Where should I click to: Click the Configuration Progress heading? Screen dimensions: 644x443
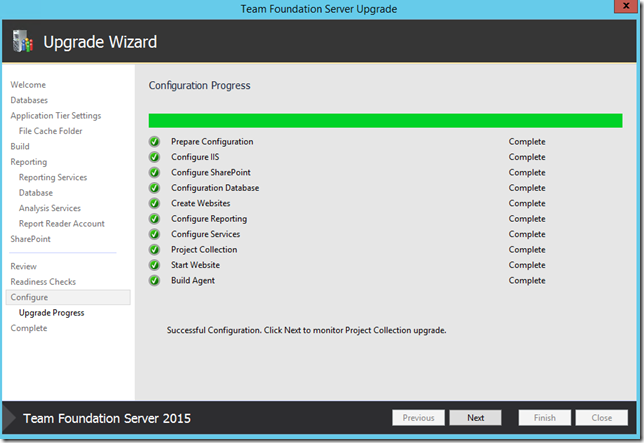tap(199, 85)
